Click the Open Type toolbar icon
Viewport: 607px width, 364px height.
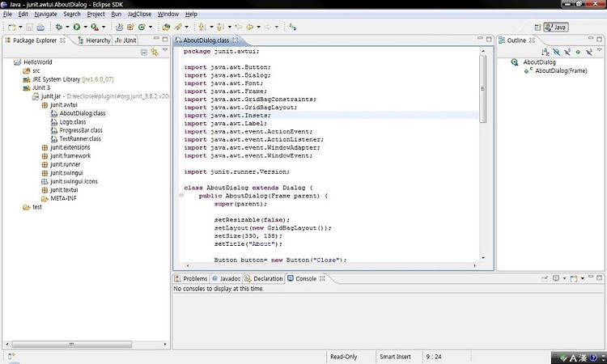point(166,27)
